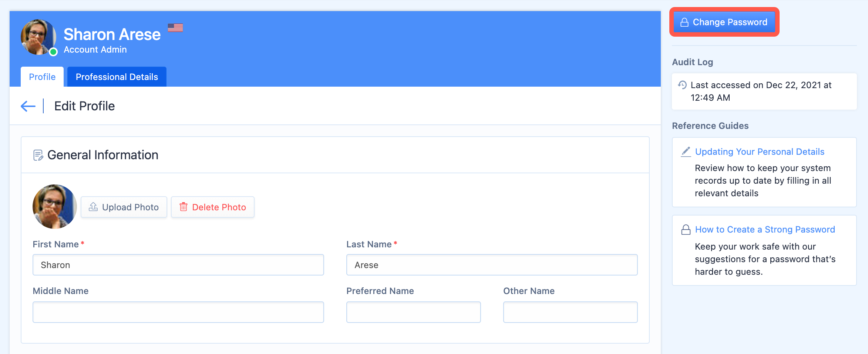Open the Updating Your Personal Details guide
The width and height of the screenshot is (868, 354).
coord(760,152)
